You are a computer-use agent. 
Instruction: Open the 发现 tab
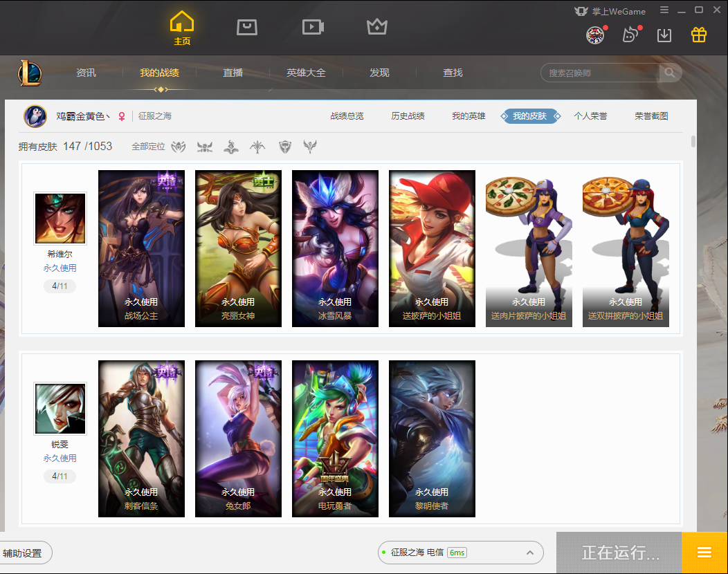coord(379,73)
